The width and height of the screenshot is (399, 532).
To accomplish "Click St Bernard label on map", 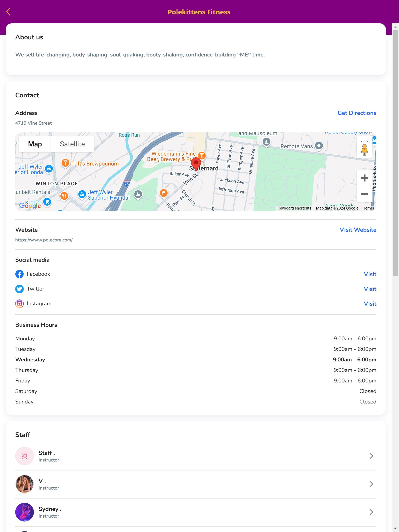I will (x=204, y=168).
